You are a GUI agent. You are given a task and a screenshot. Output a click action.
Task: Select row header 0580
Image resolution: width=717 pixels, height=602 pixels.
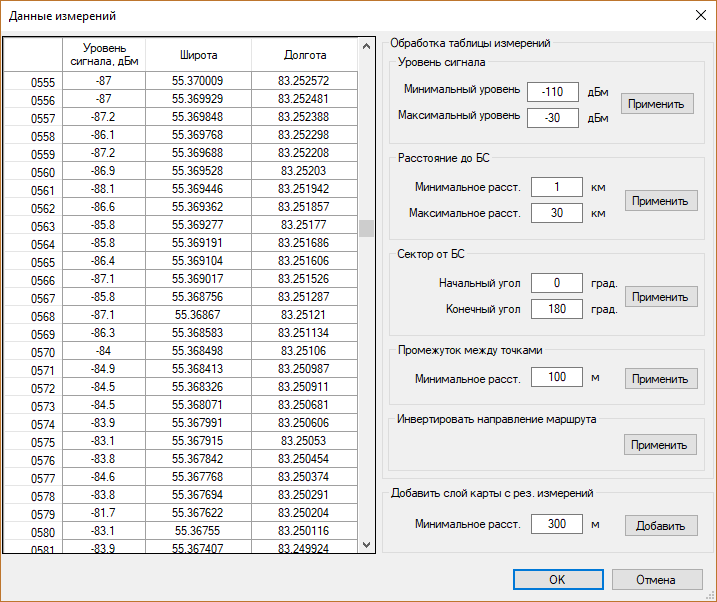pos(33,533)
